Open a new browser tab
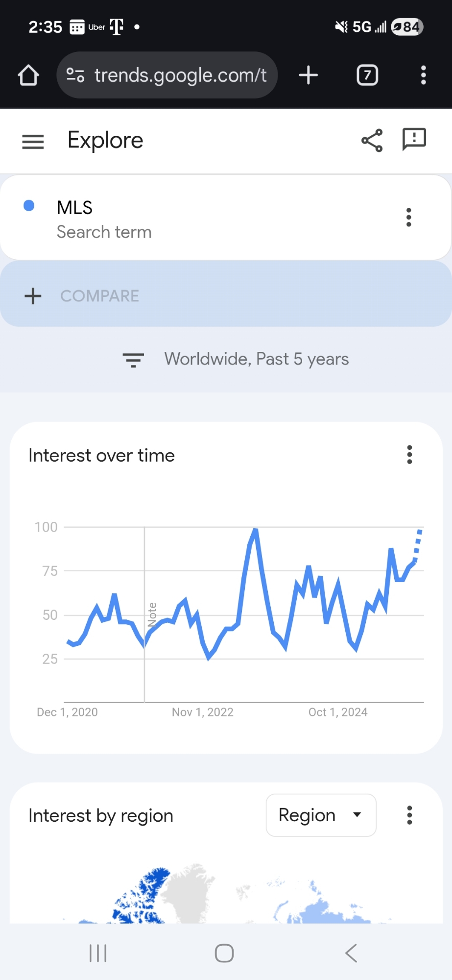 tap(309, 75)
